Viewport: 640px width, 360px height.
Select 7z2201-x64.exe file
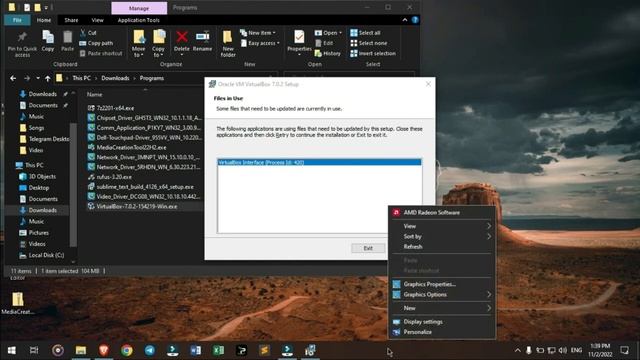coord(115,108)
